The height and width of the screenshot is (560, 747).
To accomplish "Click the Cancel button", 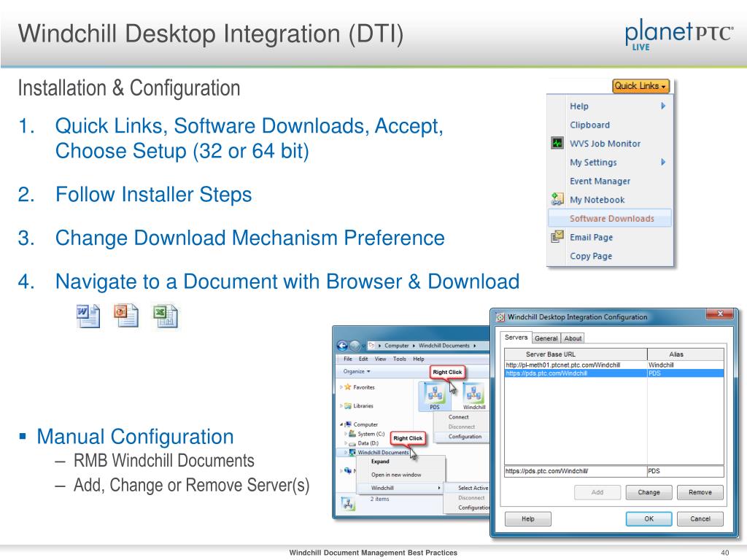I will click(x=700, y=519).
